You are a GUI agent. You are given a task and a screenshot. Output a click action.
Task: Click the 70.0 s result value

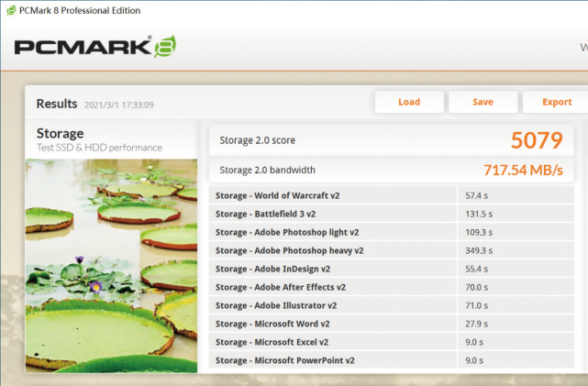coord(477,288)
